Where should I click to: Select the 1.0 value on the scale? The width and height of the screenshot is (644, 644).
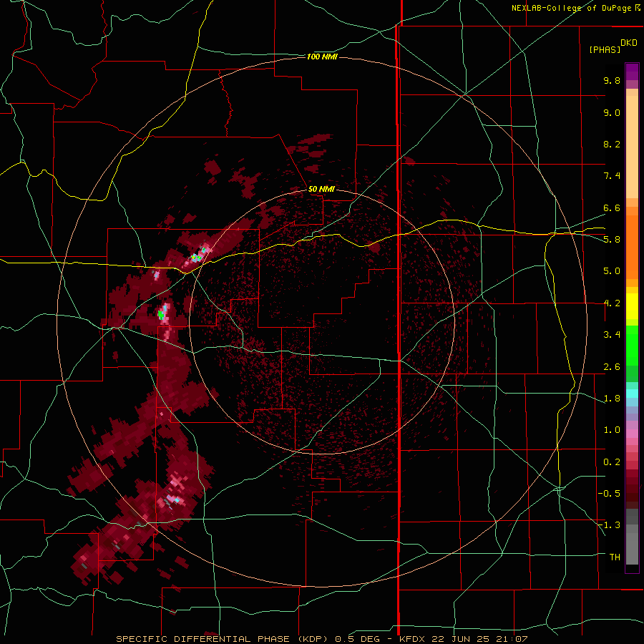[612, 430]
